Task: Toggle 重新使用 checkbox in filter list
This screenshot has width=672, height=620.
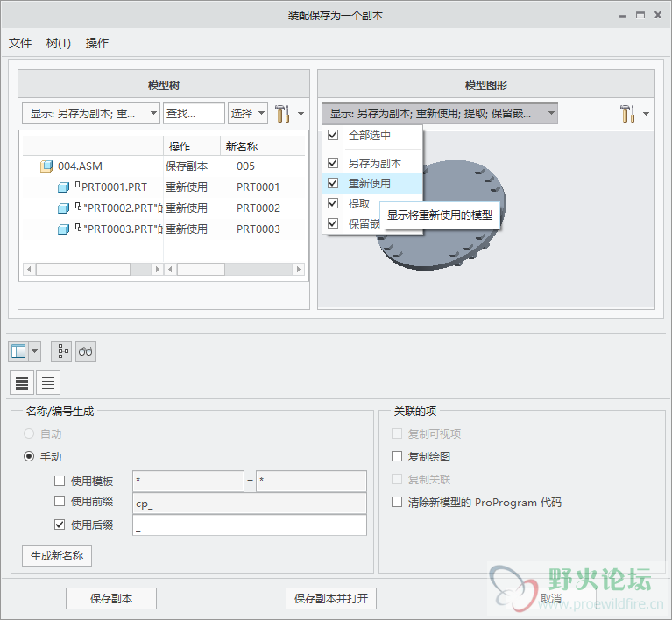Action: [x=333, y=183]
